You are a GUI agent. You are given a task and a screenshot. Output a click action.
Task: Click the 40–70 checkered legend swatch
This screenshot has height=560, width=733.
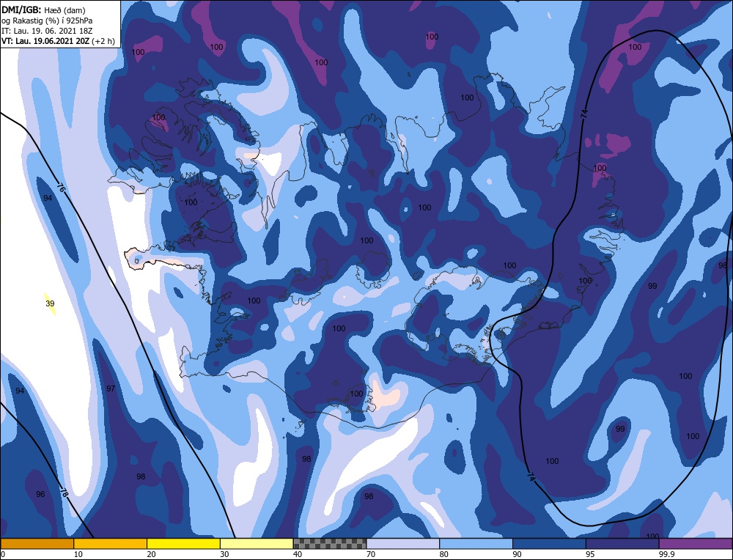point(330,544)
